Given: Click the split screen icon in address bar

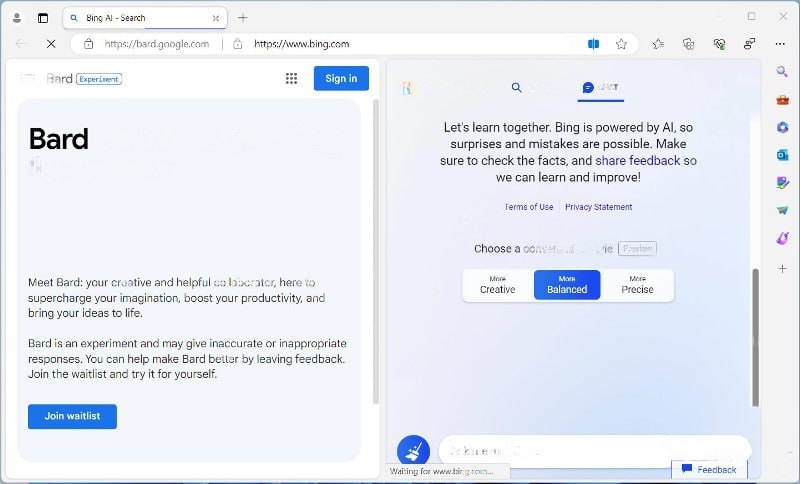Looking at the screenshot, I should (593, 44).
